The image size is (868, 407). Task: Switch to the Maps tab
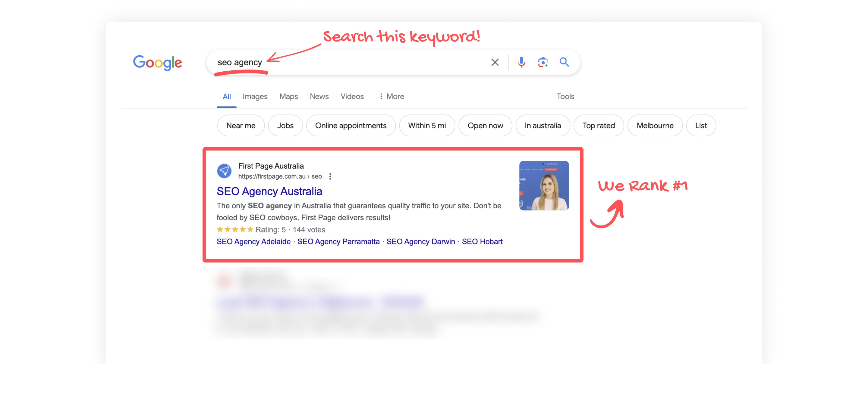point(288,97)
